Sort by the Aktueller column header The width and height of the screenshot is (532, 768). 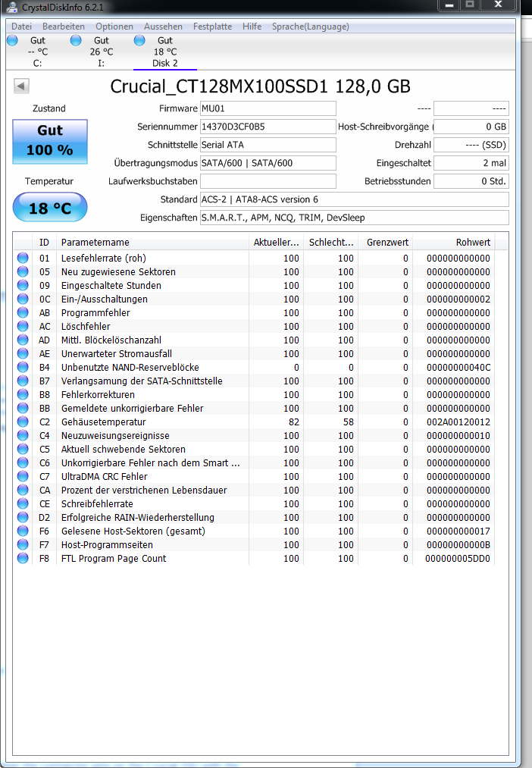click(276, 243)
